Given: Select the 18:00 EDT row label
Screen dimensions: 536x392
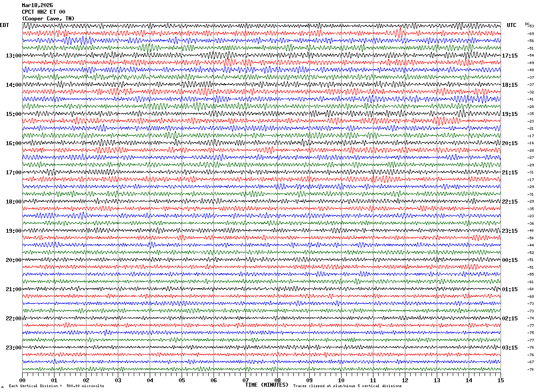Looking at the screenshot, I should 13,202.
